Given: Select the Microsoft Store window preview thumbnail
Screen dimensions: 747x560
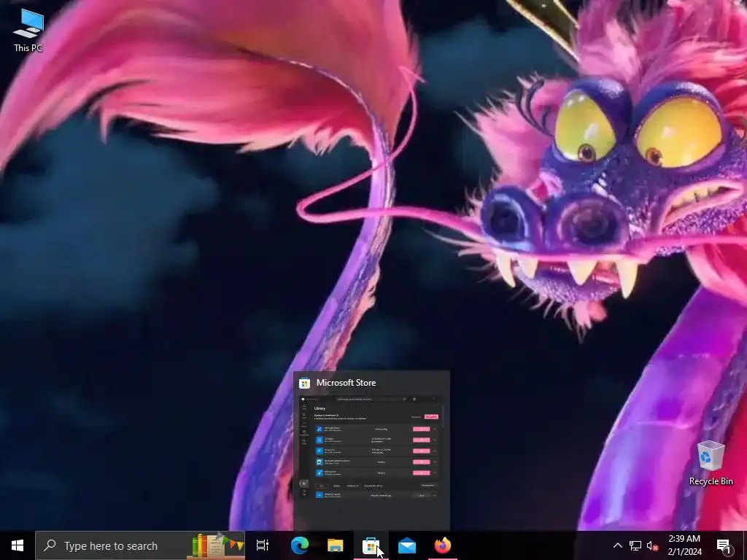Looking at the screenshot, I should (x=371, y=448).
